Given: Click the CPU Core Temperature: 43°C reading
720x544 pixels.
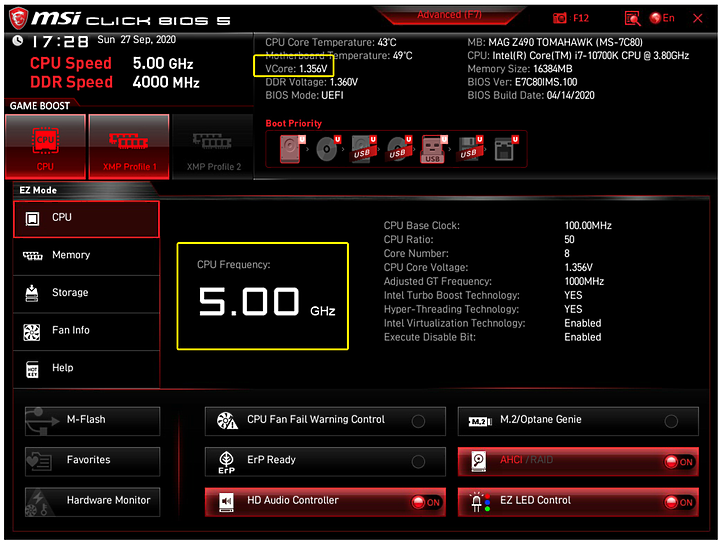Looking at the screenshot, I should pyautogui.click(x=331, y=42).
